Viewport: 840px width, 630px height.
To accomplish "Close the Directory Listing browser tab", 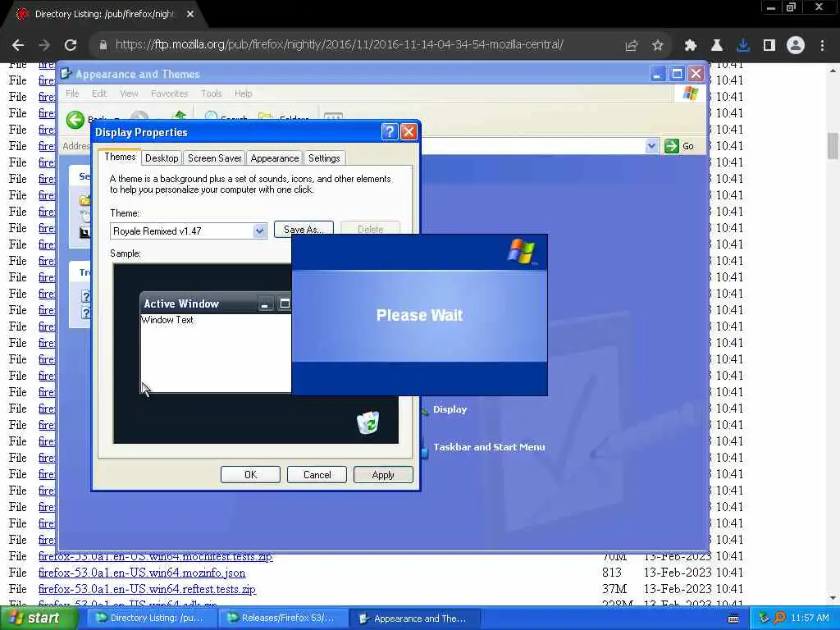I will click(190, 14).
